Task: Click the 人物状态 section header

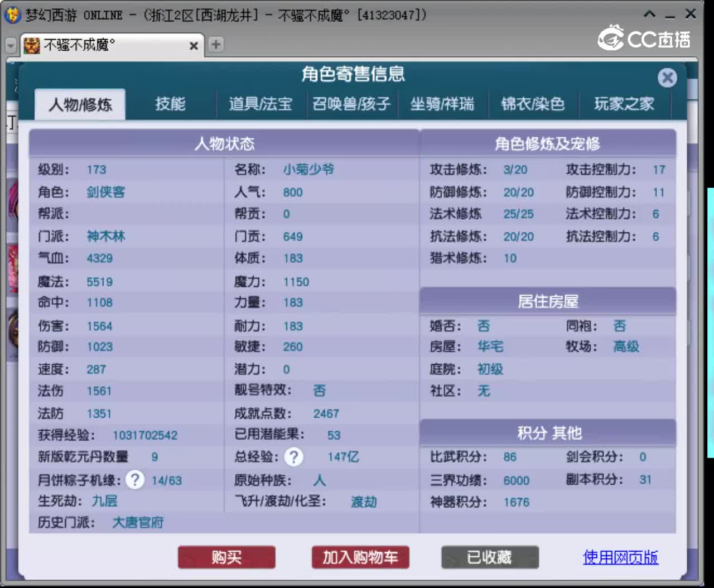Action: click(224, 144)
